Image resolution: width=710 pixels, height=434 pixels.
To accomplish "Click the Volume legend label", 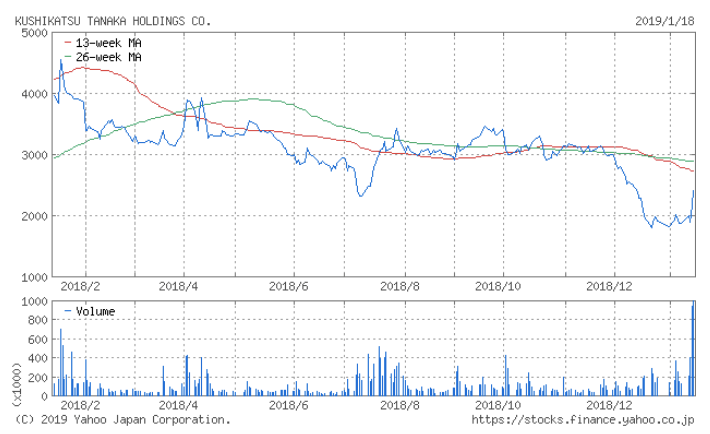I will pyautogui.click(x=95, y=312).
